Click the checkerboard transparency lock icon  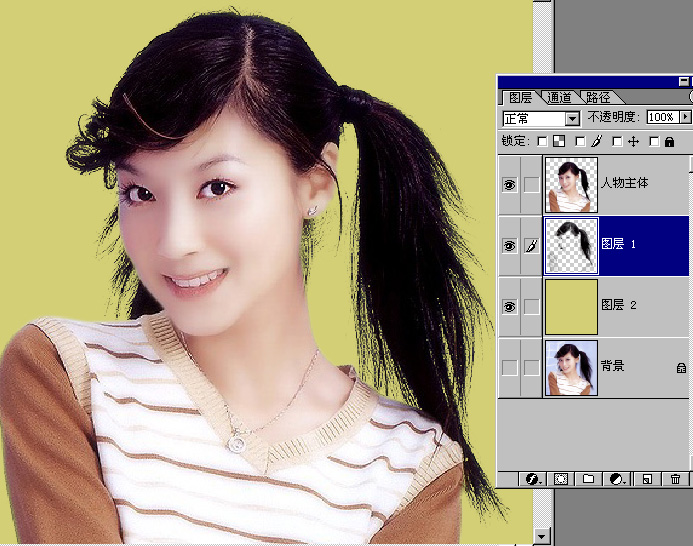click(559, 141)
